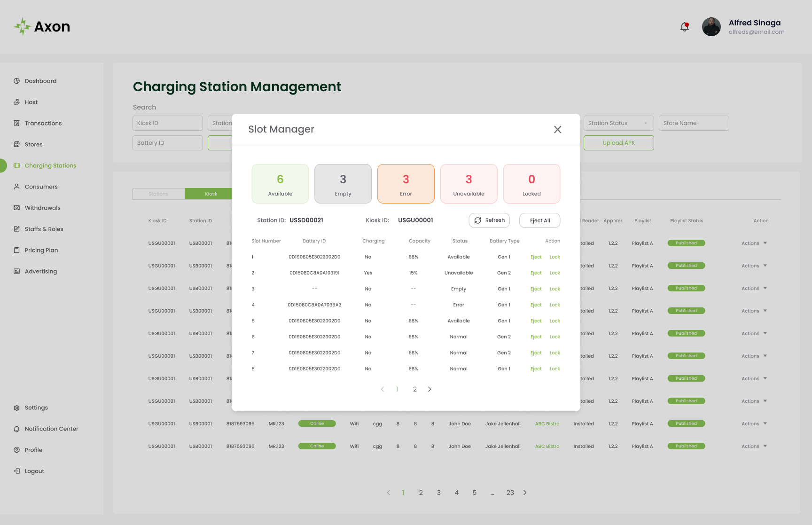Click Alfred Sinaga's profile avatar
This screenshot has width=812, height=525.
(711, 27)
